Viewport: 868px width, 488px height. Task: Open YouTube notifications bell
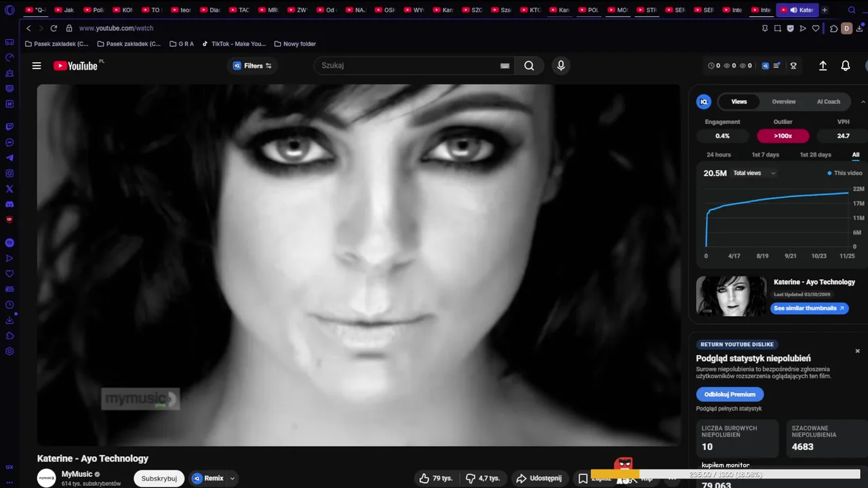click(846, 66)
